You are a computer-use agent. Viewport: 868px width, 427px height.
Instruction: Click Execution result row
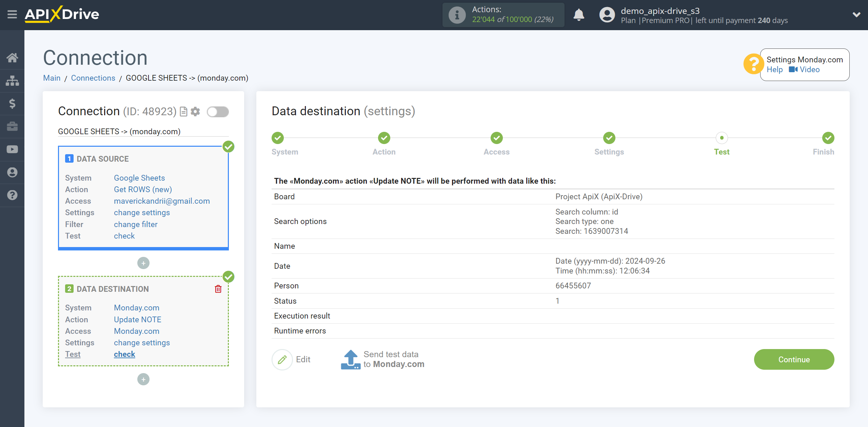point(553,316)
